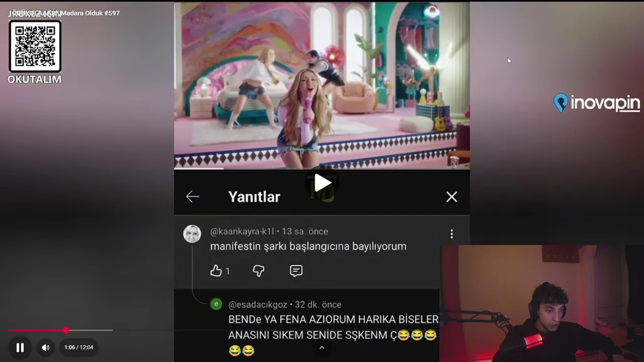
Task: Click the Yanıtlar heading
Action: click(x=254, y=197)
